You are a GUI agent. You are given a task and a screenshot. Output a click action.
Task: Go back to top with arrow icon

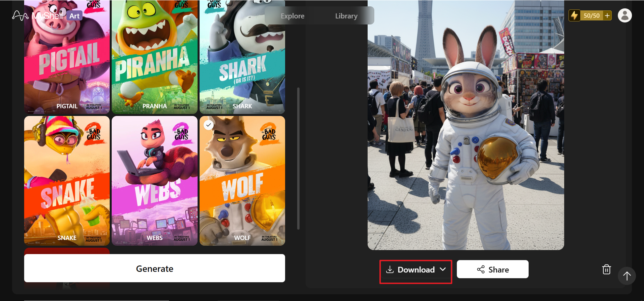[627, 276]
